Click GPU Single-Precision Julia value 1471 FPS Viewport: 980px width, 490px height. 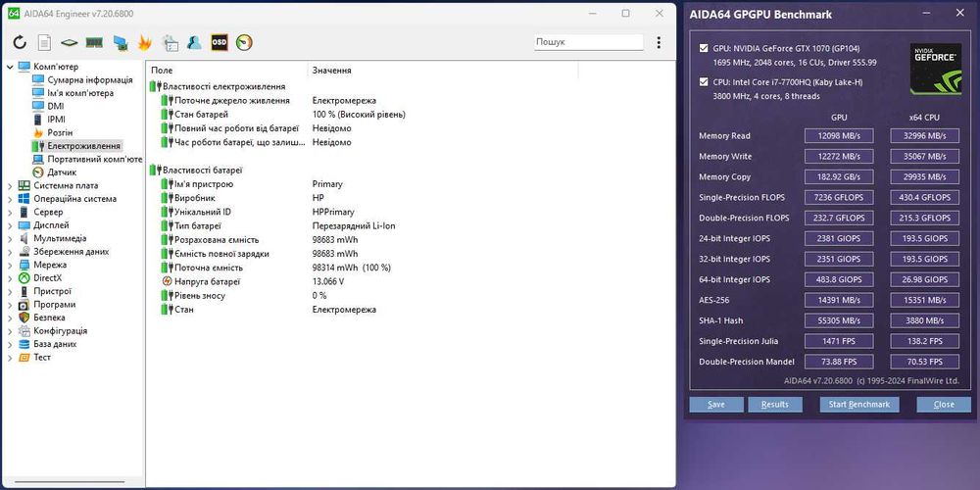[839, 341]
